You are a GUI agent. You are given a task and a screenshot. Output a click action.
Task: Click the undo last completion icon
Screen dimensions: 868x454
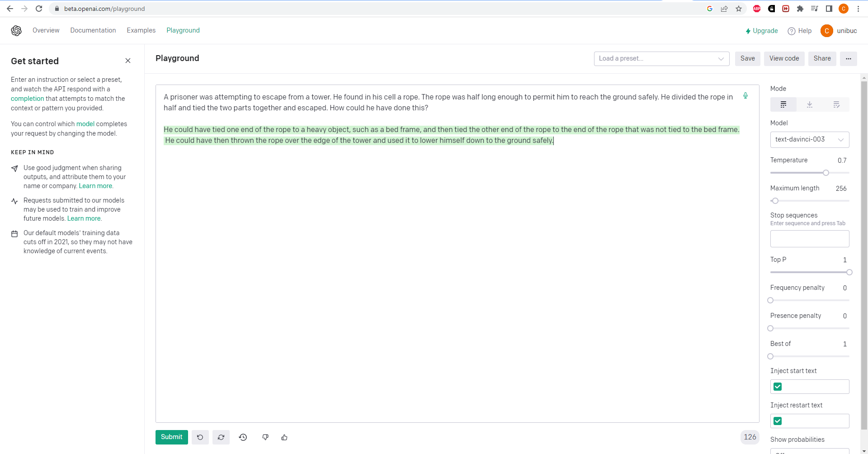(200, 437)
